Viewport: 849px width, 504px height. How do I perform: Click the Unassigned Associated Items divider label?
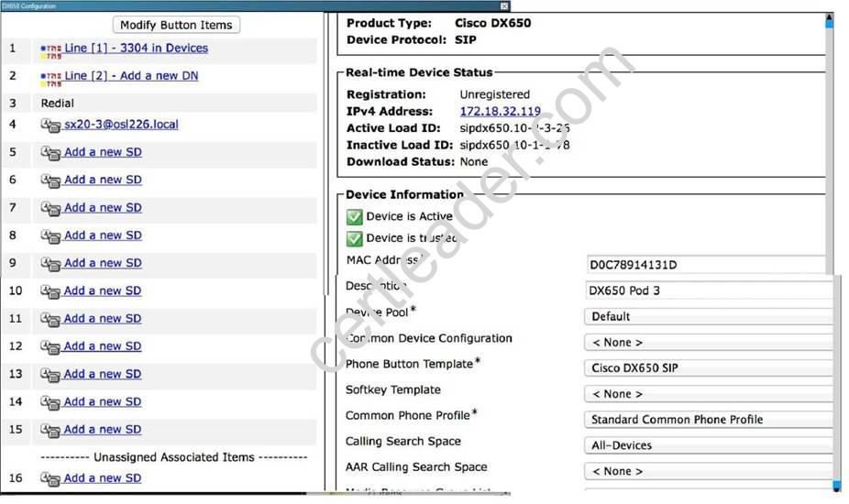pyautogui.click(x=174, y=457)
